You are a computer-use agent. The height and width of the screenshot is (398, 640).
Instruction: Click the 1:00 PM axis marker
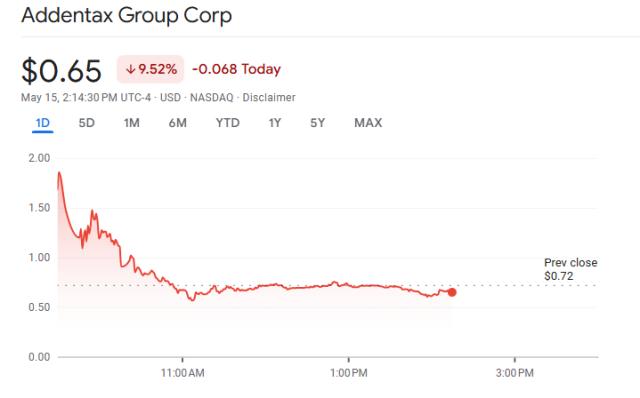[x=349, y=373]
